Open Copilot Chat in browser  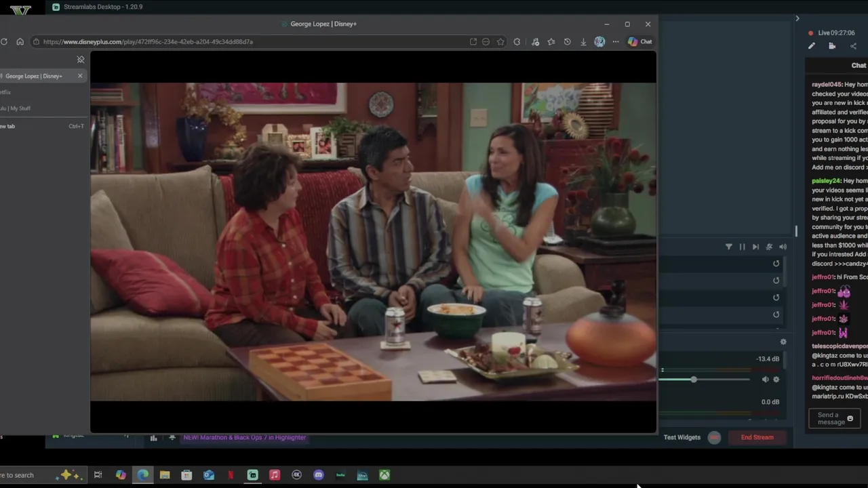point(639,41)
